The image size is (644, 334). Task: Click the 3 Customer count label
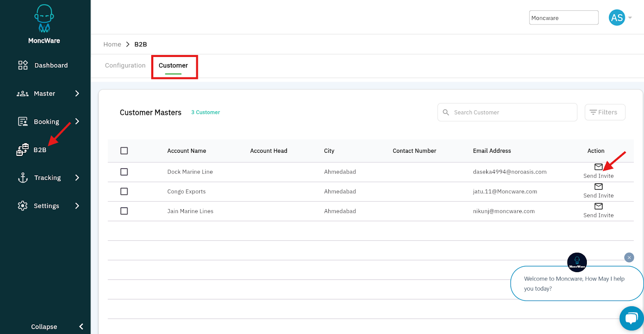click(x=205, y=113)
